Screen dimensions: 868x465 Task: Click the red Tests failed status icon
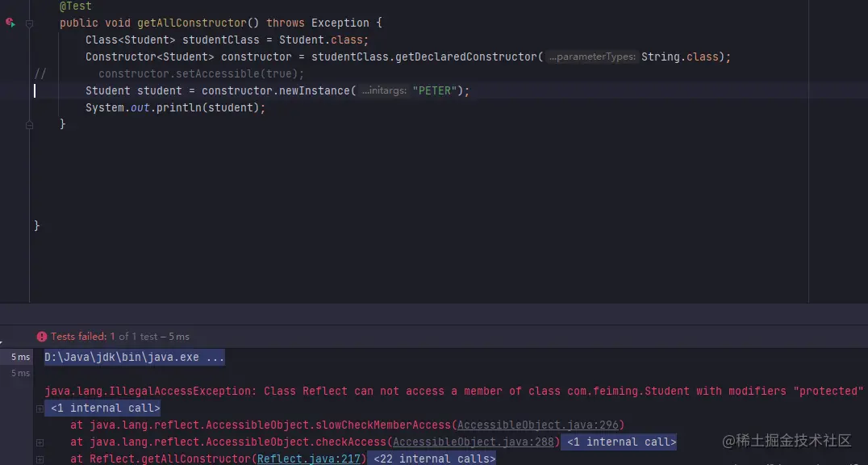point(41,337)
